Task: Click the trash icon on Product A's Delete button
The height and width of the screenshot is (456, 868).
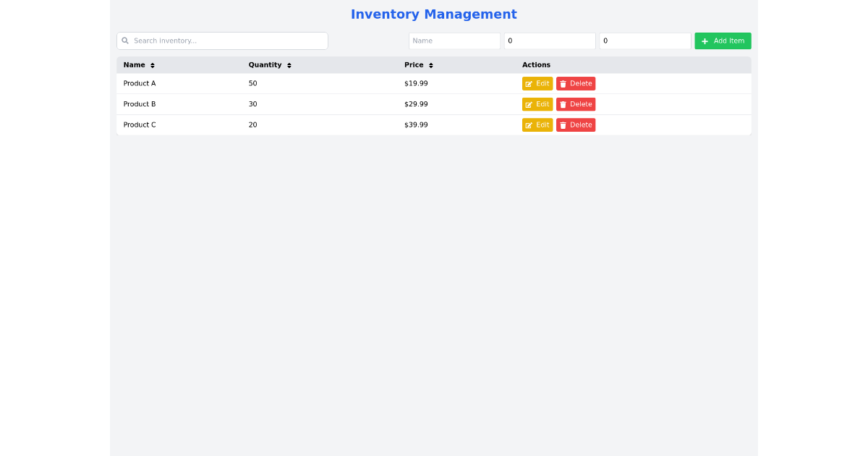Action: pos(563,83)
